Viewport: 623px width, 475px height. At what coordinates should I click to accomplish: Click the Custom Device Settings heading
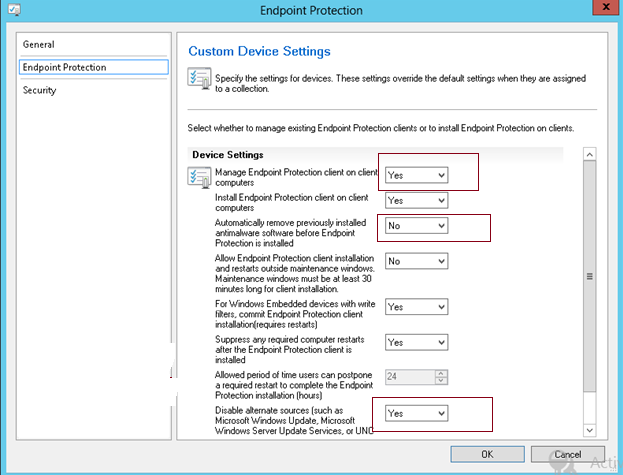tap(259, 51)
